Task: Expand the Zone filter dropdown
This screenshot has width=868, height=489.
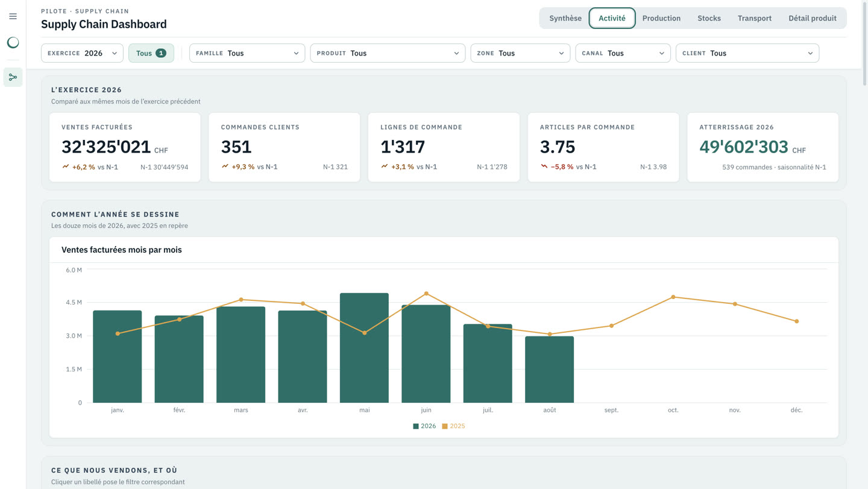Action: (520, 53)
